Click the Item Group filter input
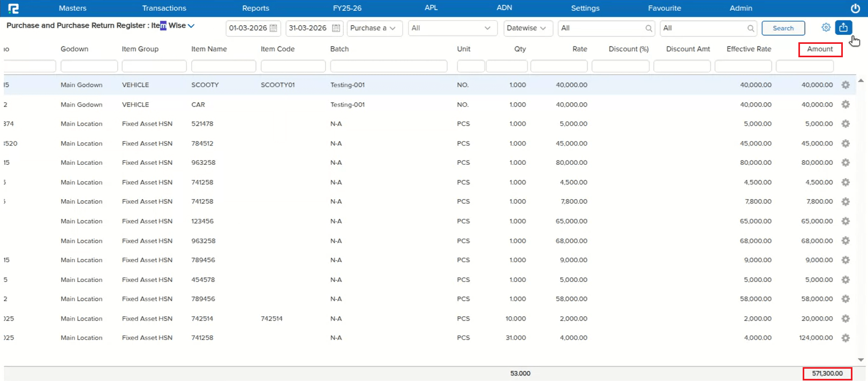This screenshot has height=381, width=868. pos(154,66)
